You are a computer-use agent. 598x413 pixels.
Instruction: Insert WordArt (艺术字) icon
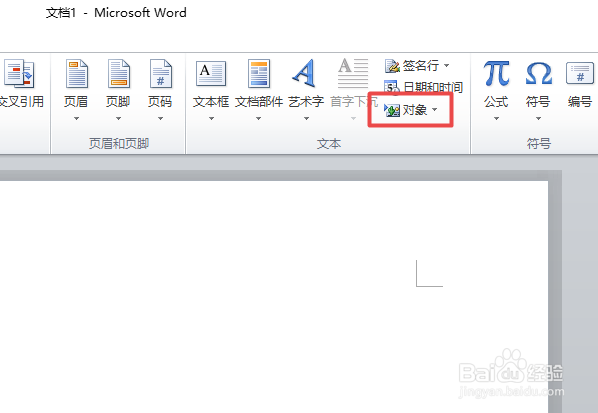coord(304,73)
